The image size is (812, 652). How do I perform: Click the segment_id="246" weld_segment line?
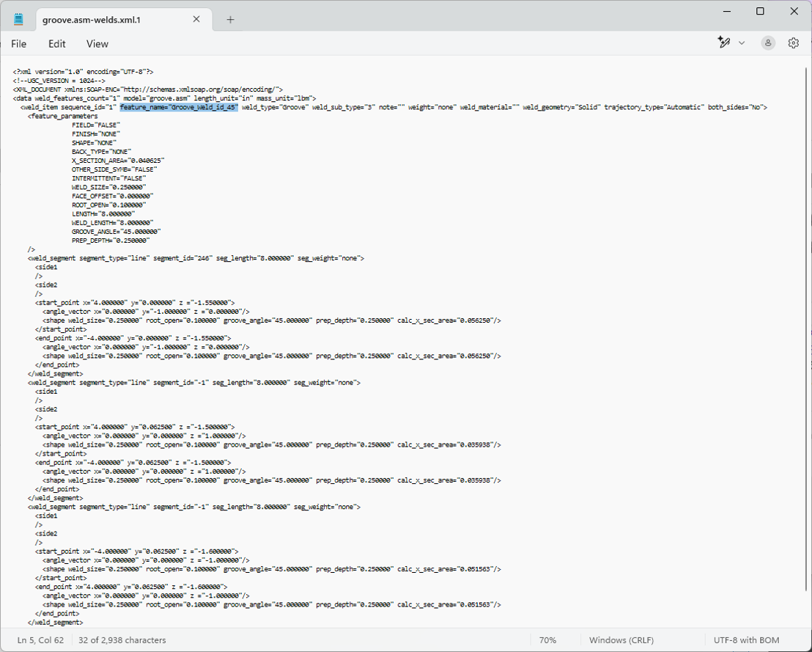196,258
